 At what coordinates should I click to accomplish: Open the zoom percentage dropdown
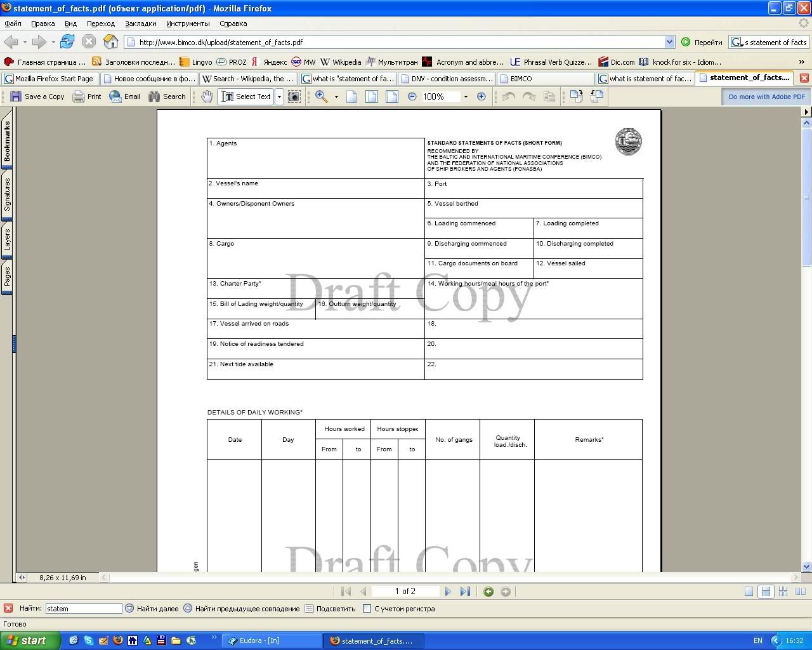[466, 96]
